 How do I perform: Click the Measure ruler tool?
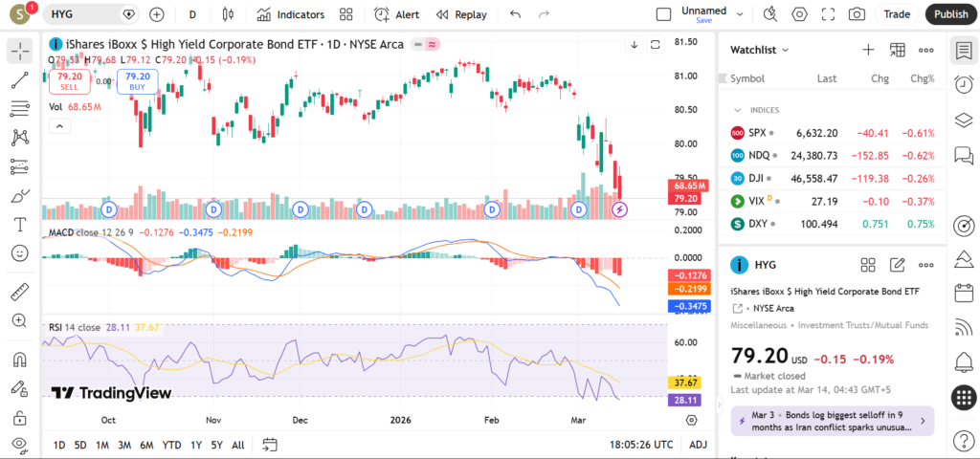click(x=19, y=292)
